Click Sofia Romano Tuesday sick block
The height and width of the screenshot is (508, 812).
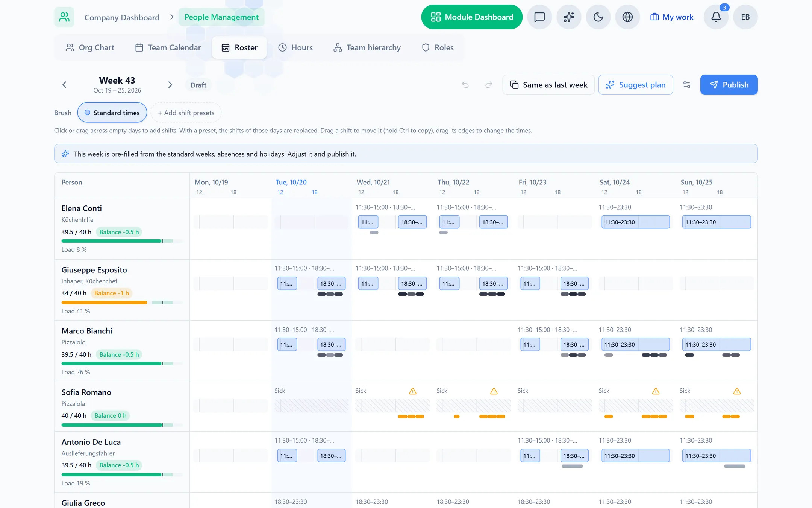pos(311,406)
